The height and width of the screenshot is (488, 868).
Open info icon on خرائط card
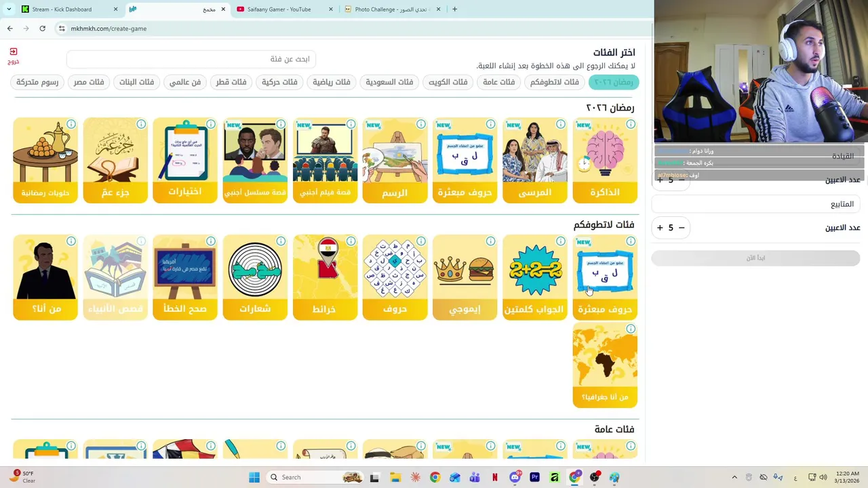351,241
